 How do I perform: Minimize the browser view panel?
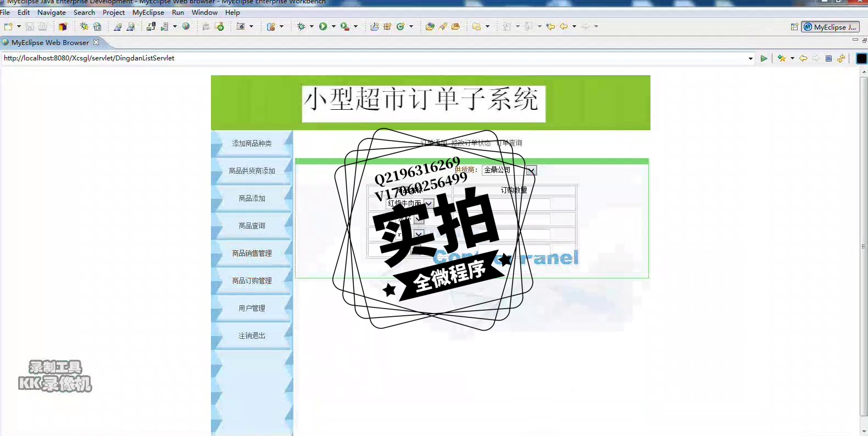(x=855, y=40)
